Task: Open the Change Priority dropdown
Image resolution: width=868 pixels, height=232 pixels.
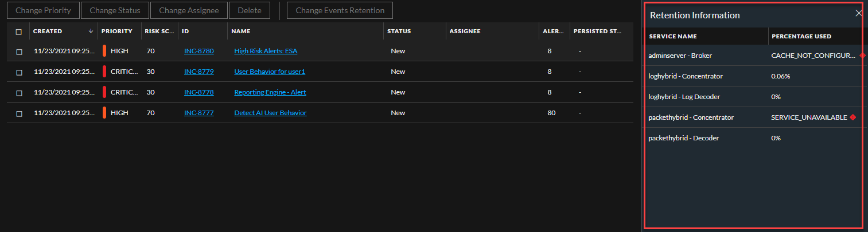Action: [x=43, y=10]
